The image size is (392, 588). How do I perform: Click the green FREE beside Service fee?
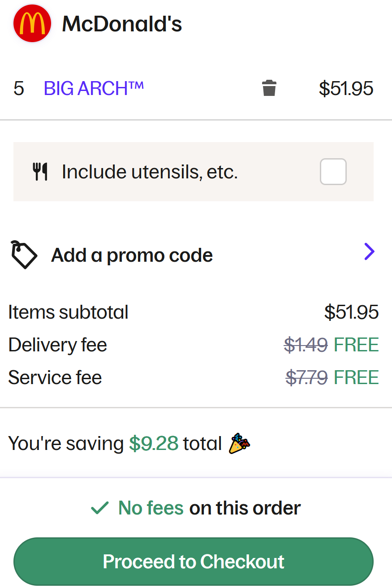[x=356, y=377]
